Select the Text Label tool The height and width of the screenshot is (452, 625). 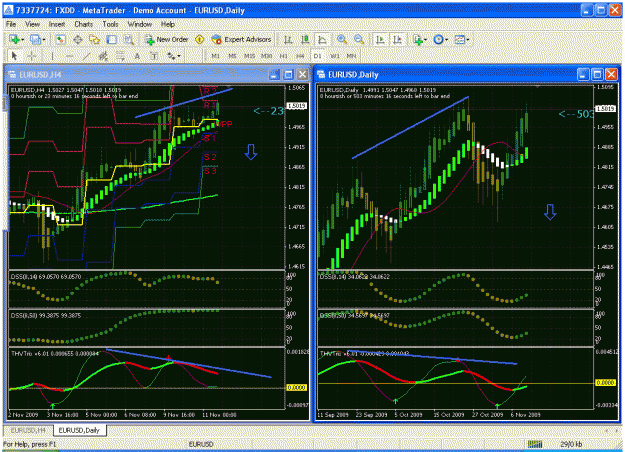[x=154, y=56]
